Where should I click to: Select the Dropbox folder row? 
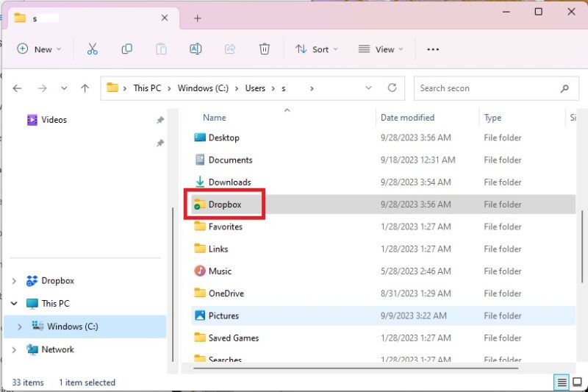coord(383,204)
